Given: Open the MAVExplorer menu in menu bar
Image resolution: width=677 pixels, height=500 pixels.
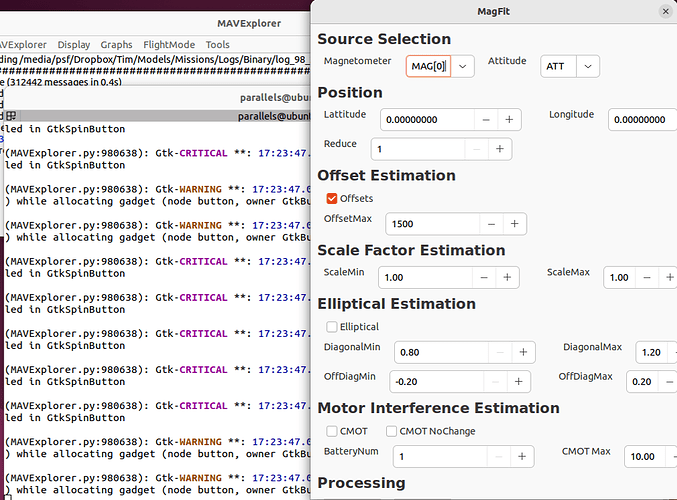Looking at the screenshot, I should point(22,44).
